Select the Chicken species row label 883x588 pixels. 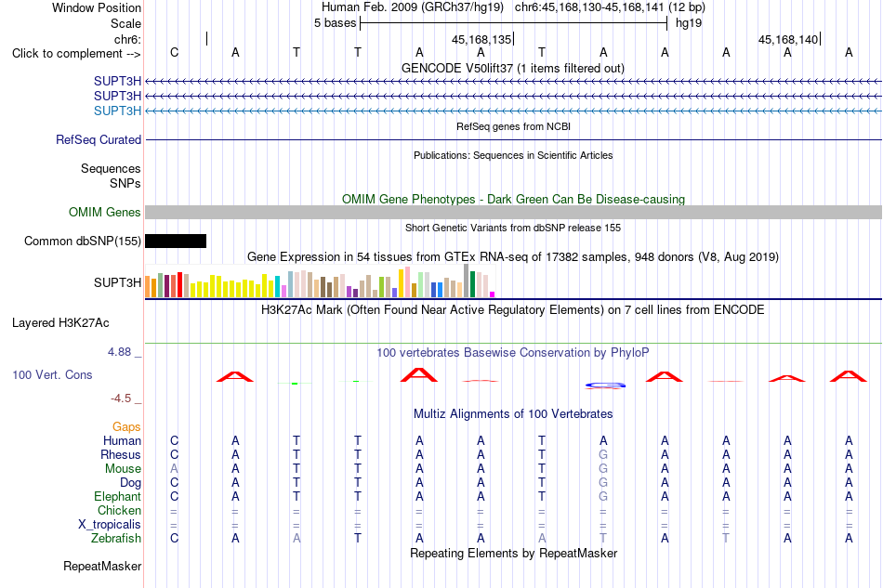119,510
